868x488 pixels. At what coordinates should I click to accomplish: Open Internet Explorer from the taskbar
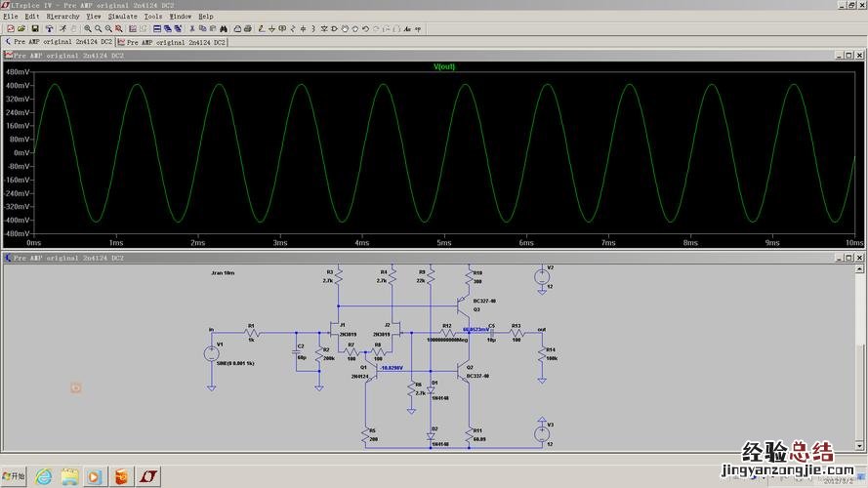pyautogui.click(x=44, y=476)
